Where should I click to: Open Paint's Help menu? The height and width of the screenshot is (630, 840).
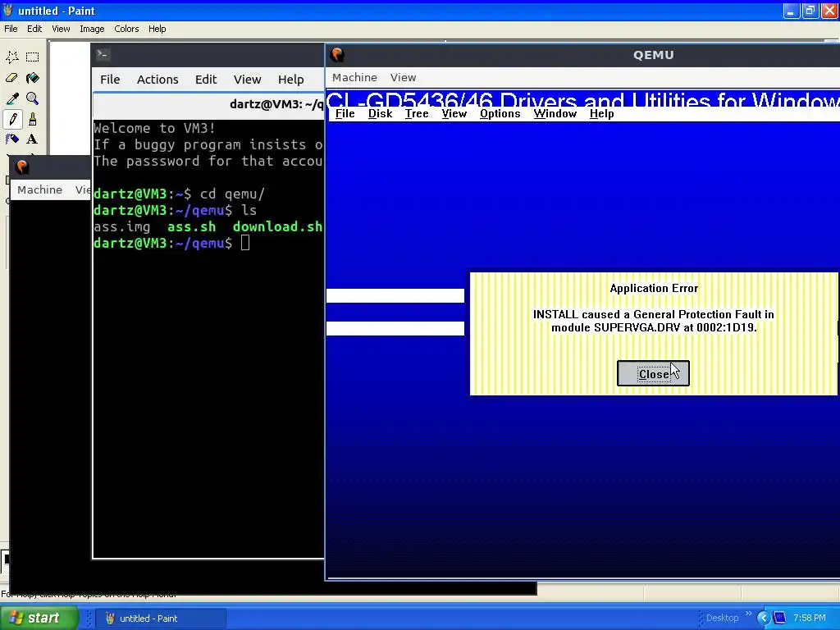click(x=157, y=29)
